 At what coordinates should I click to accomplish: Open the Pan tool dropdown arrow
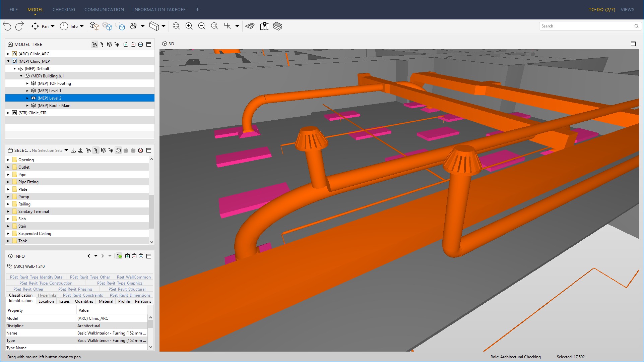pos(53,26)
